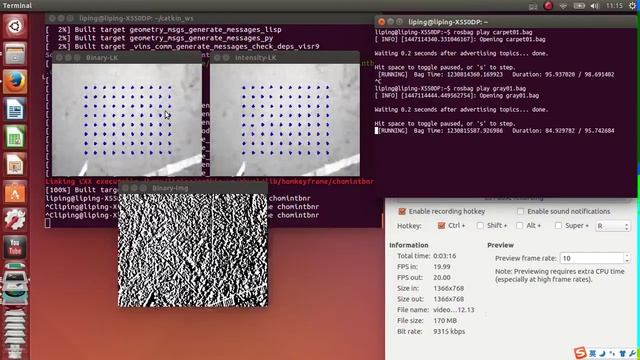Click the 'FPS out: 20.00' value
This screenshot has width=640, height=360.
tap(442, 278)
